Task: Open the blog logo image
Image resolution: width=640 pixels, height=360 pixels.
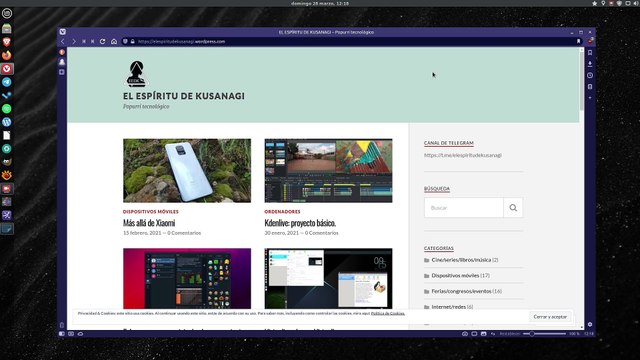Action: click(136, 74)
